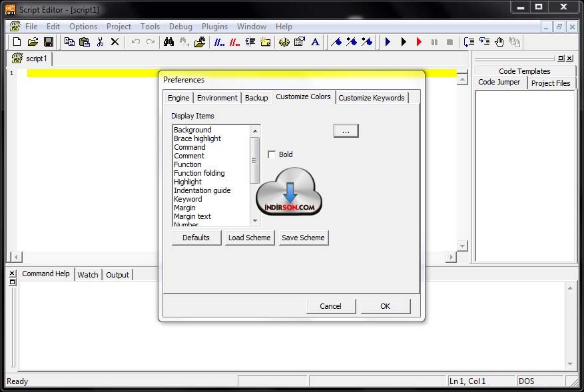Viewport: 584px width, 392px height.
Task: Click the folder-with-binoculars find in files icon
Action: (200, 42)
